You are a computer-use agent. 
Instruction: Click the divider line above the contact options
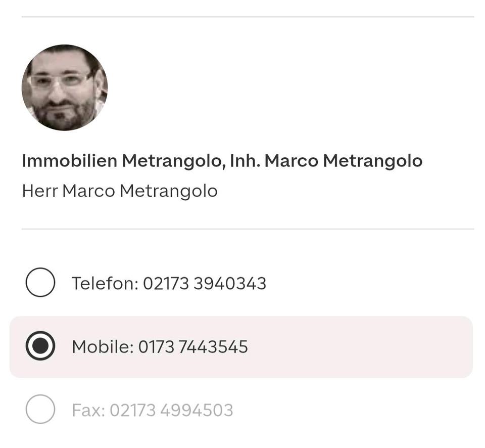248,229
